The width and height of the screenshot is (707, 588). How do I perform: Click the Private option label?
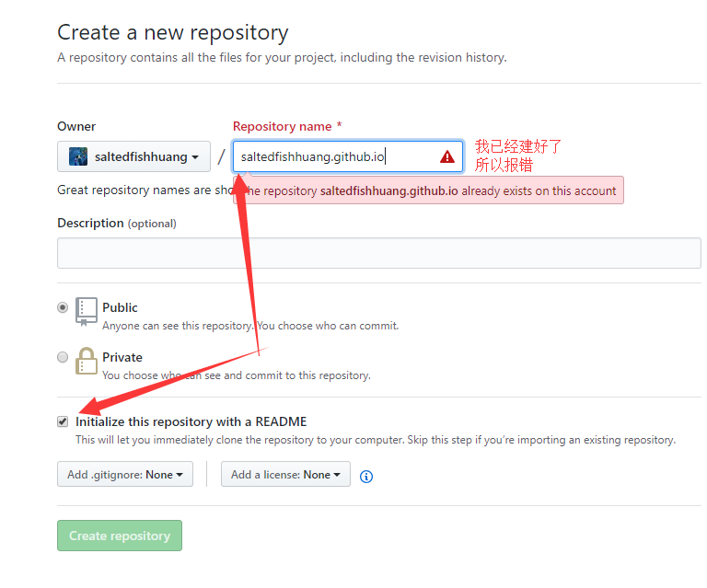coord(122,357)
